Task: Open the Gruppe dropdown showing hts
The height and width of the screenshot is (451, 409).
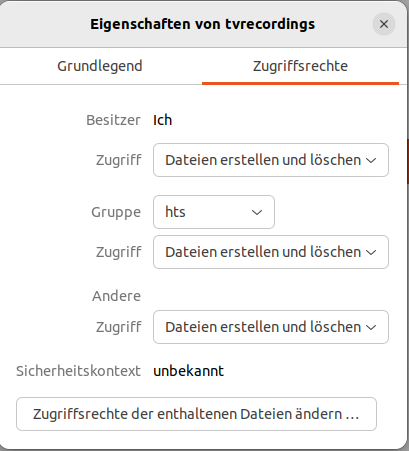Action: click(214, 212)
